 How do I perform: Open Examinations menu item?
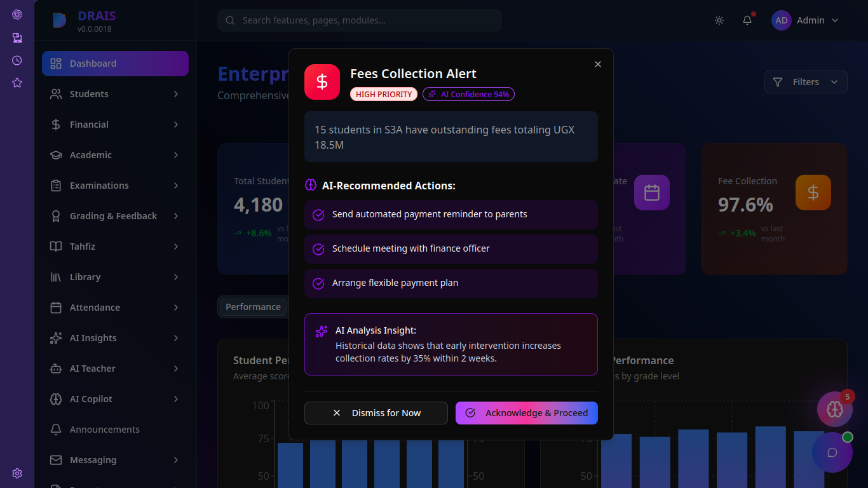[x=115, y=186]
